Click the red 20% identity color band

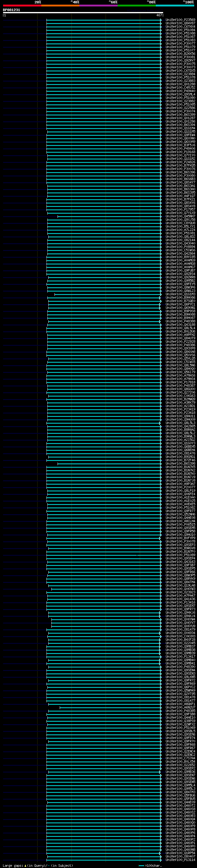pos(22,6)
